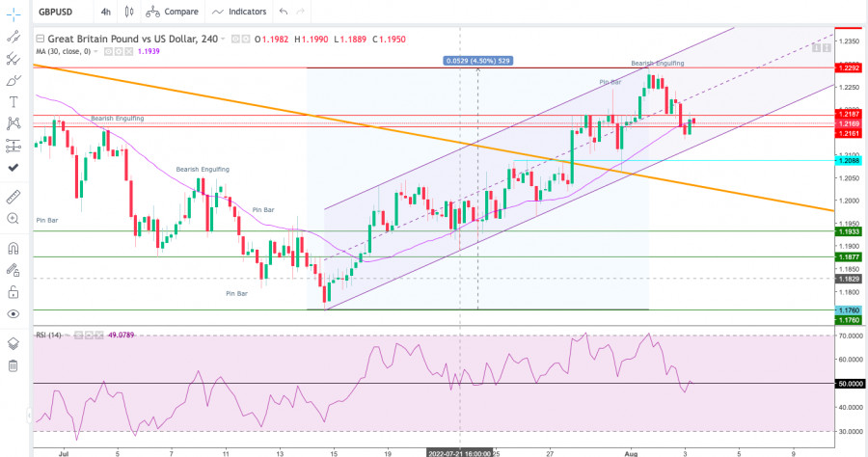This screenshot has width=868, height=457.
Task: Click the RSI 50.0000 level label
Action: point(850,384)
